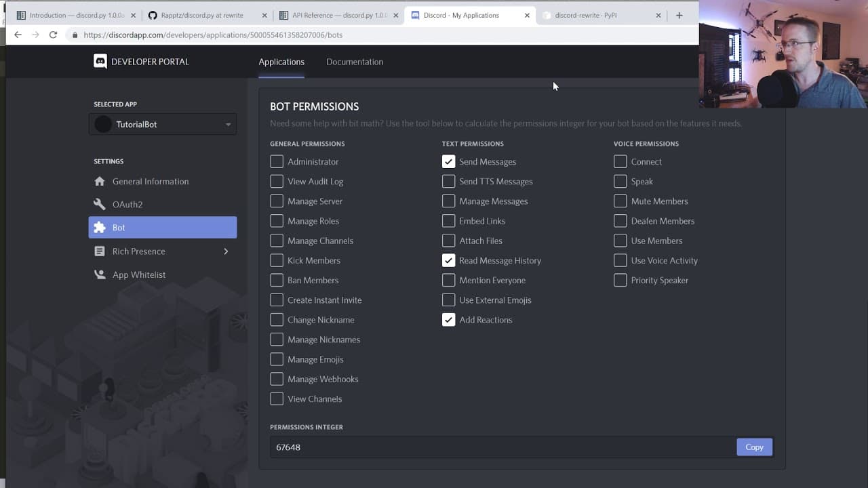Check the View Channels box
Screen dimensions: 868x488
tap(277, 399)
